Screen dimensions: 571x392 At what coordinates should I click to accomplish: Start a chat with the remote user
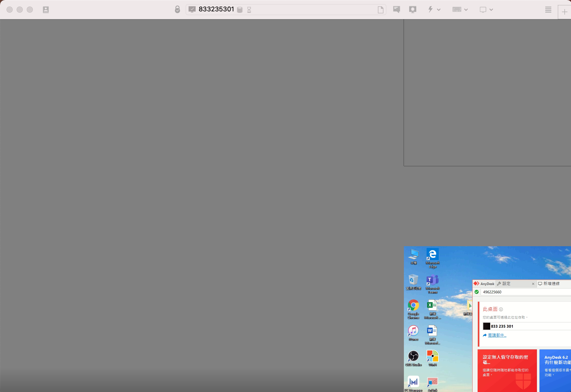pyautogui.click(x=396, y=10)
